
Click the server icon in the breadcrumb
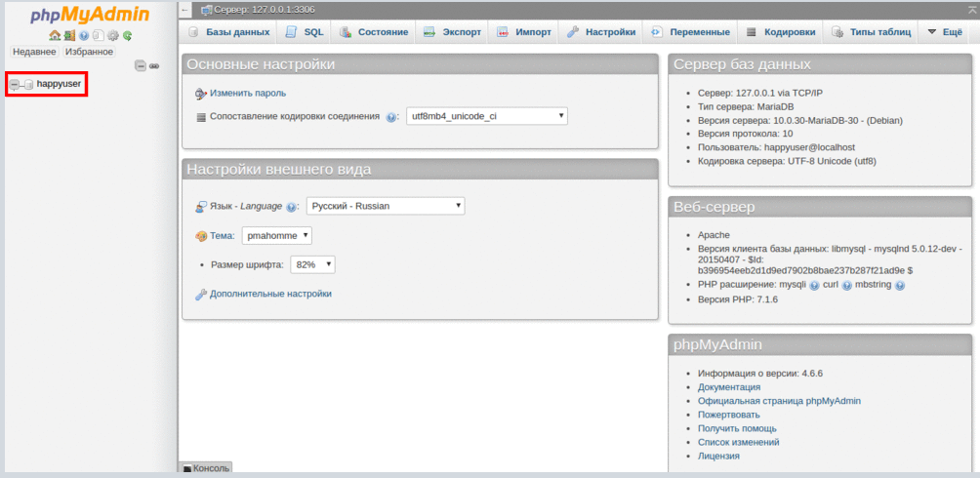207,10
